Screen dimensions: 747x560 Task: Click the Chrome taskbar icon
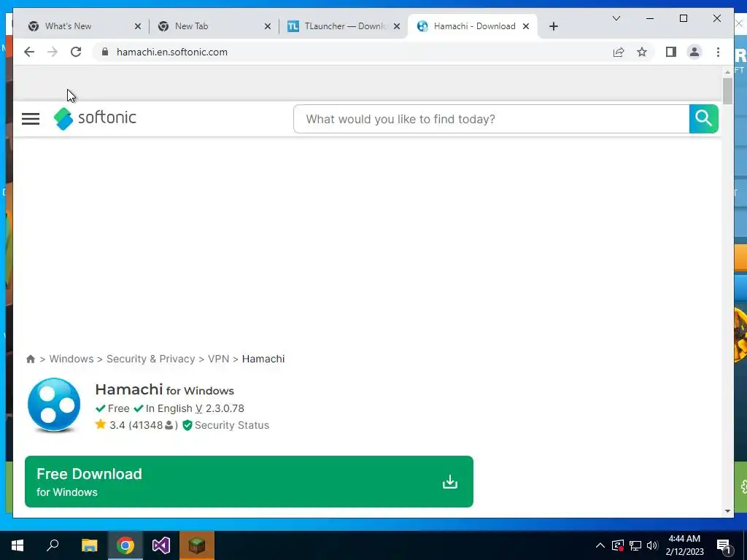125,545
